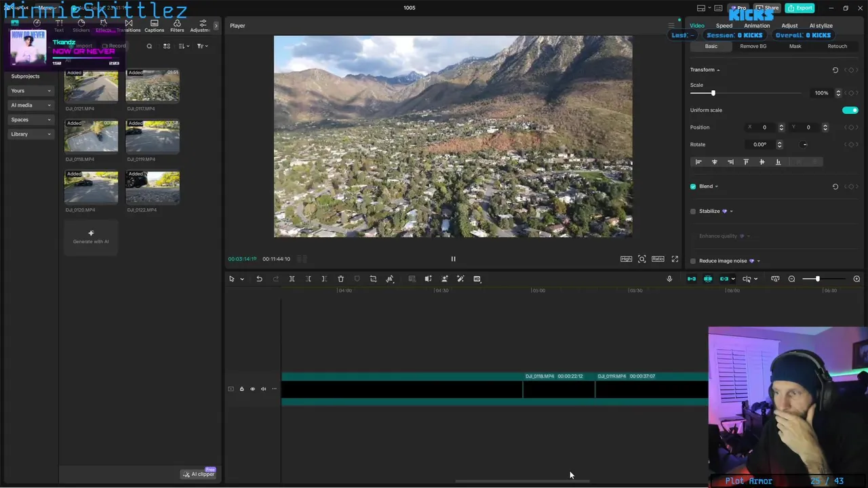The height and width of the screenshot is (488, 868).
Task: Click the Share button
Action: (768, 8)
